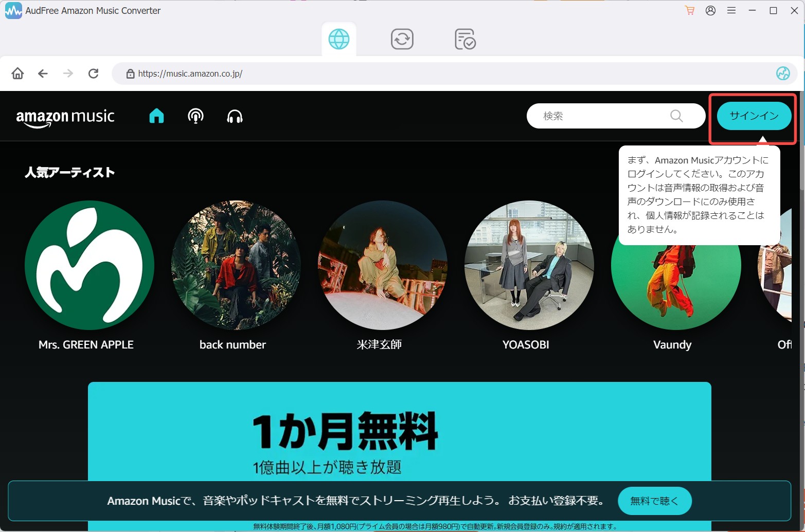Click the Amazon Music home icon
This screenshot has width=805, height=532.
pyautogui.click(x=156, y=116)
